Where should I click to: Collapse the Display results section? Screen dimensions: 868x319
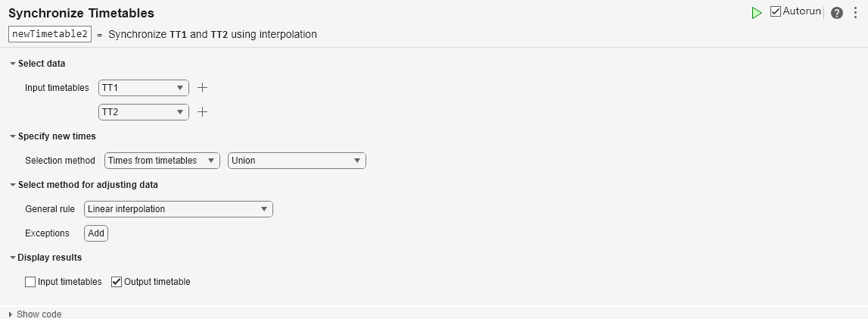tap(13, 258)
